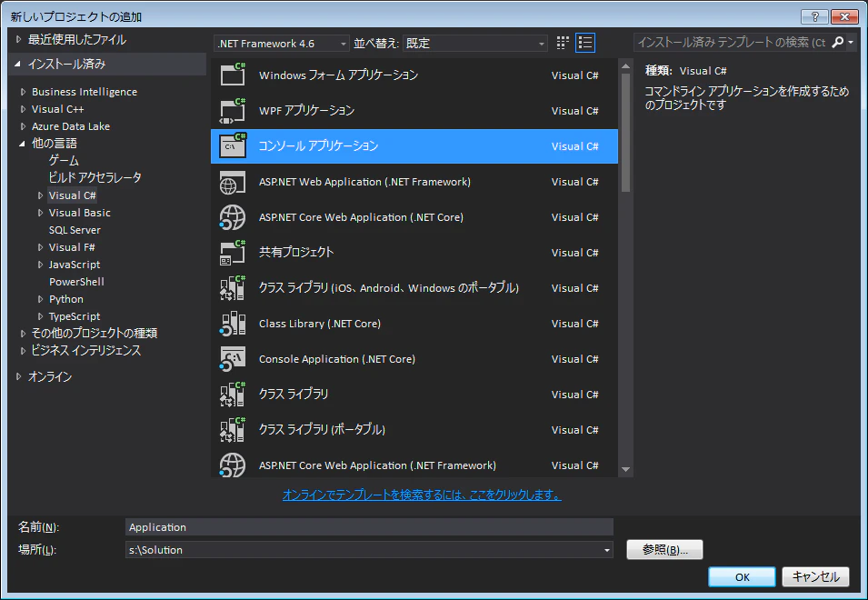Open the .NET Framework 4.6 version dropdown

(x=281, y=43)
